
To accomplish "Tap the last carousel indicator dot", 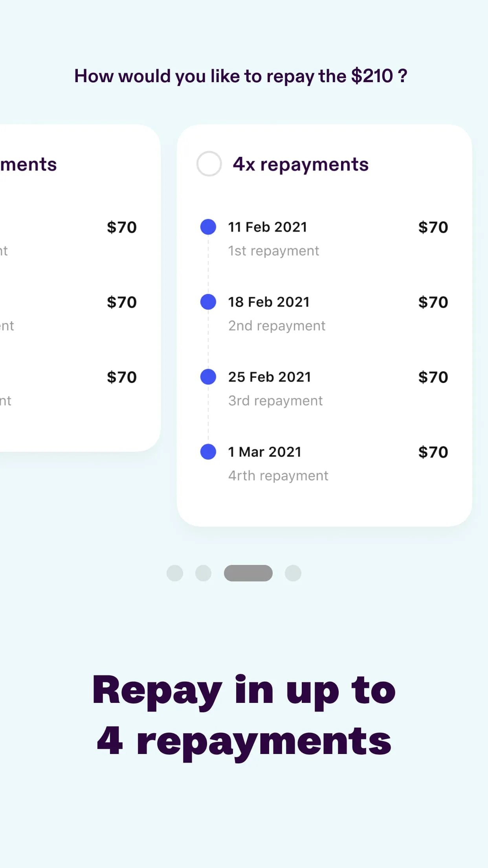I will (x=292, y=573).
